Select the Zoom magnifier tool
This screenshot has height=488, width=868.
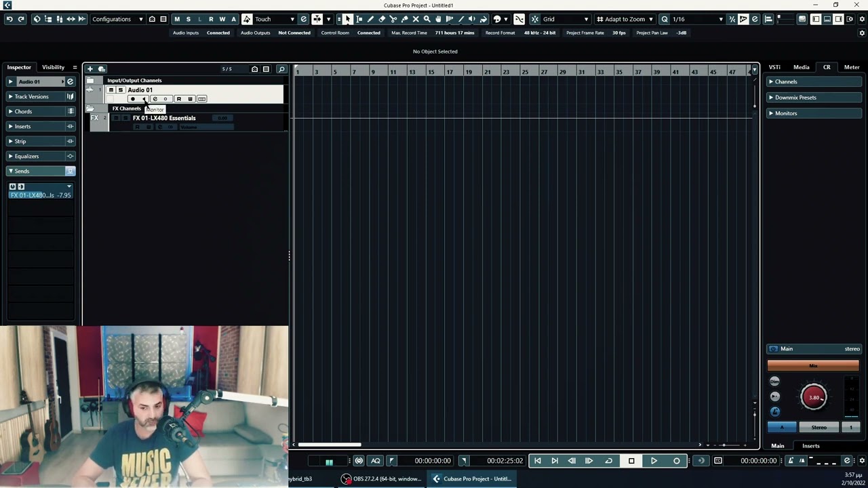click(x=427, y=19)
